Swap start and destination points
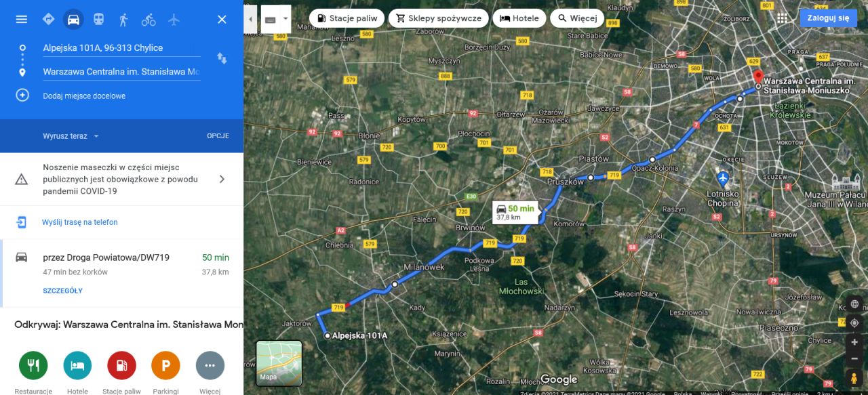868x395 pixels. click(222, 59)
